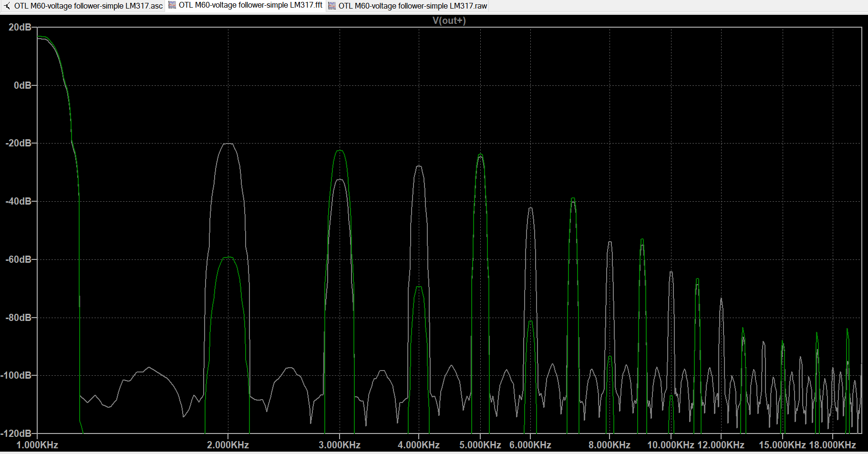This screenshot has width=868, height=454.
Task: Click the 18.000KHz frequency axis label
Action: (x=833, y=445)
